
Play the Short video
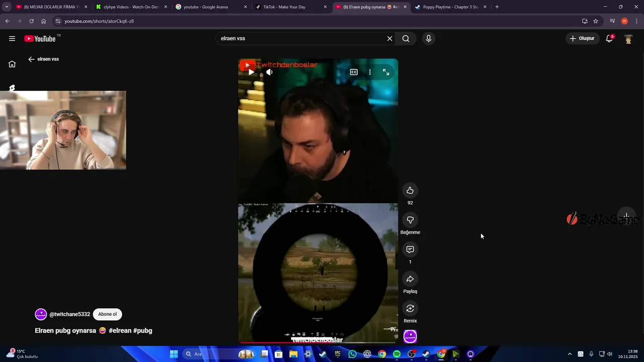tap(251, 72)
